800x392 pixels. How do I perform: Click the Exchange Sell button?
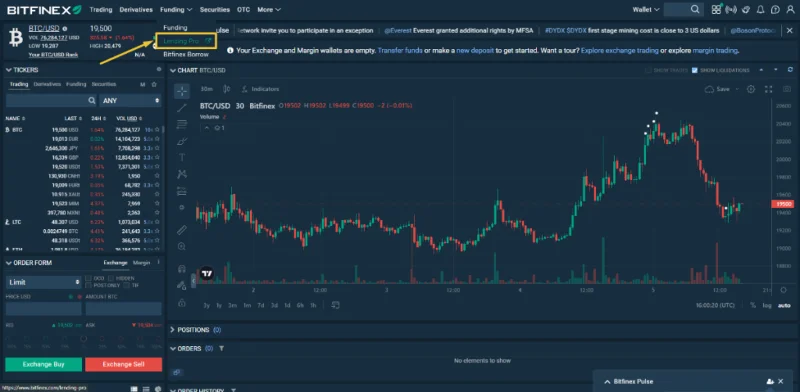click(123, 364)
